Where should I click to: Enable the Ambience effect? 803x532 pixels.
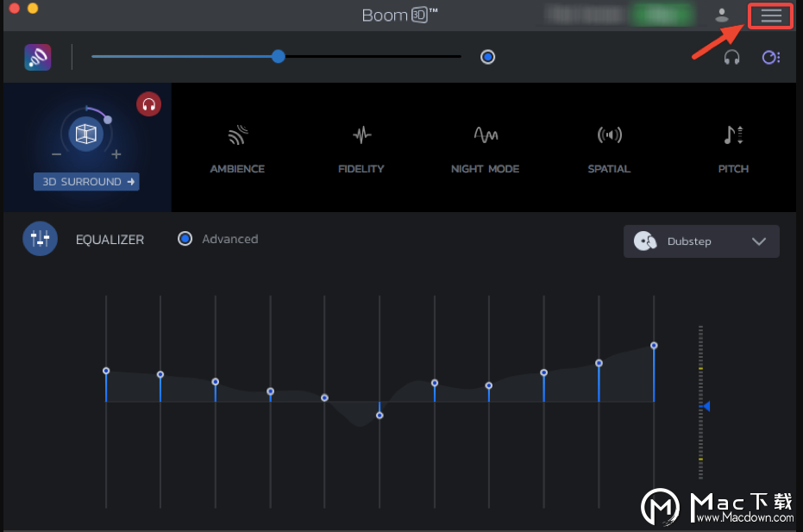pos(237,149)
